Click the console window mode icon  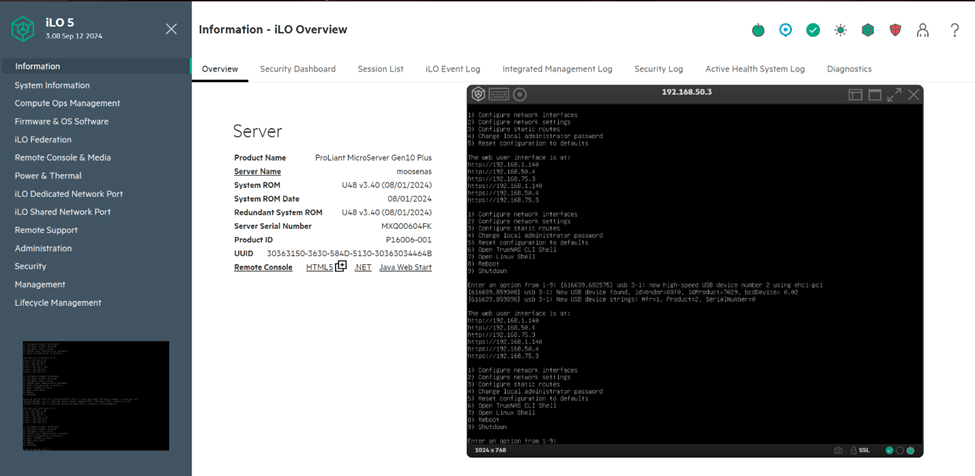click(x=875, y=94)
